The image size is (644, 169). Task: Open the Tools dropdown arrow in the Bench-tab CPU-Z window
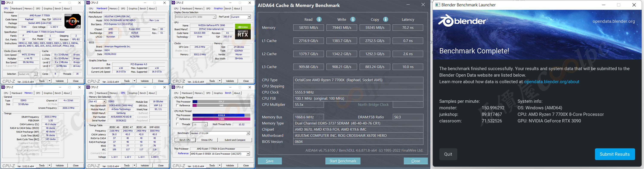tap(220, 165)
